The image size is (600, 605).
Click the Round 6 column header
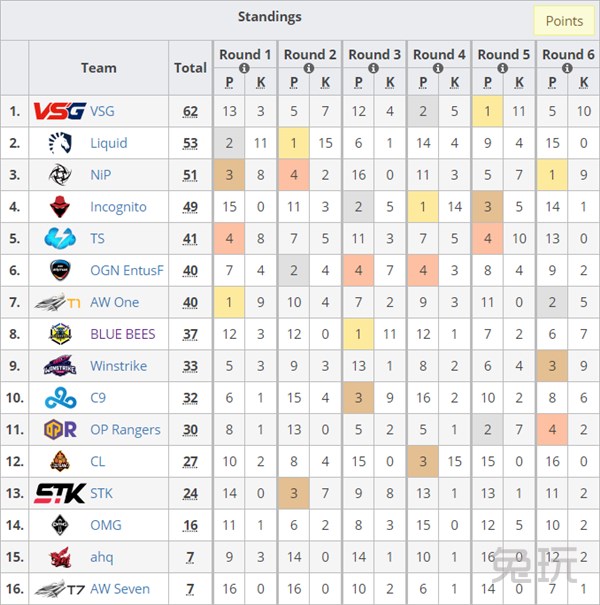click(x=569, y=54)
